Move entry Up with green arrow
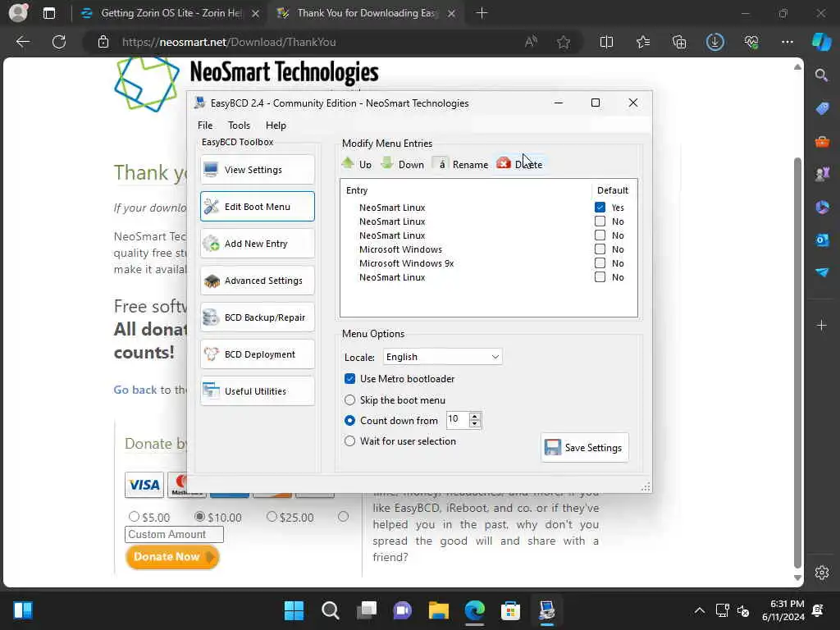The image size is (840, 630). coord(357,164)
